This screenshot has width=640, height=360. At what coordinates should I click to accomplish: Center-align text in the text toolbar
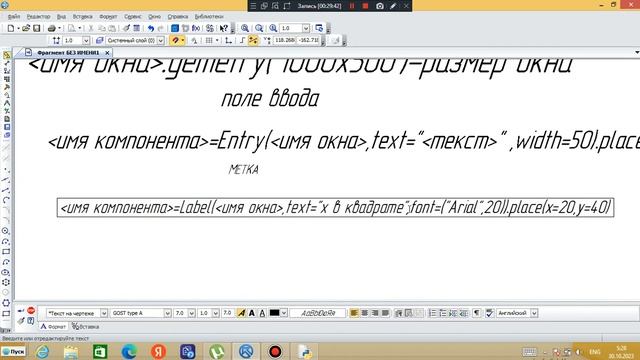[364, 313]
